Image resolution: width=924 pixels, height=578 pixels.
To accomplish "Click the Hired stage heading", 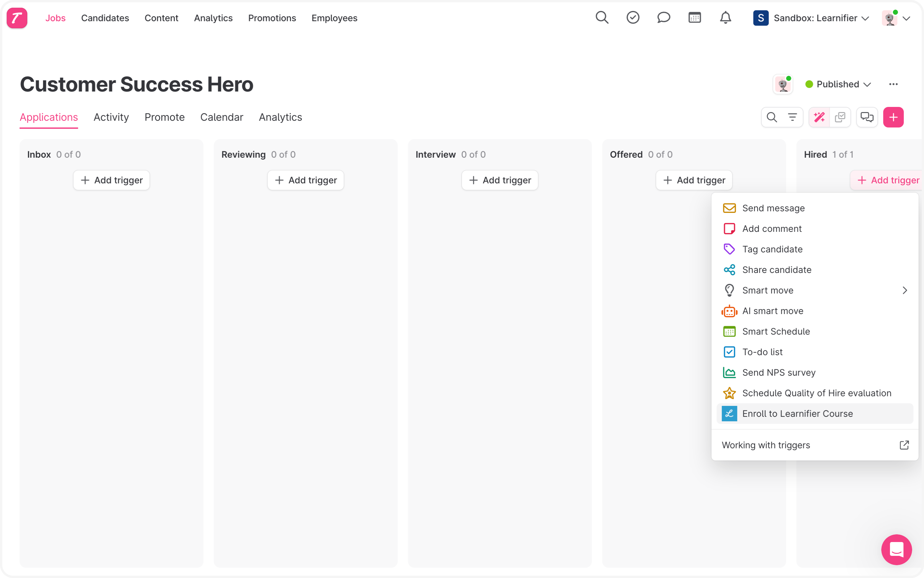I will pos(815,154).
